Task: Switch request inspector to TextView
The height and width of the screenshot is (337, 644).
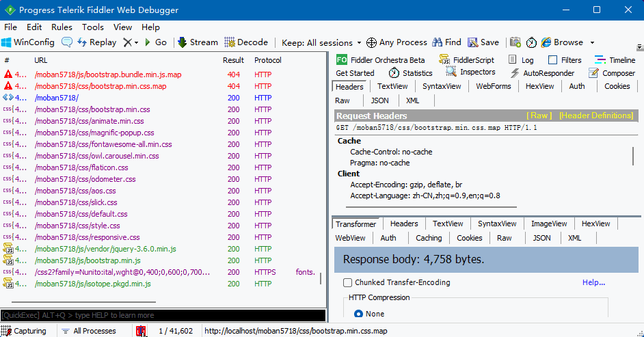Action: coord(392,86)
